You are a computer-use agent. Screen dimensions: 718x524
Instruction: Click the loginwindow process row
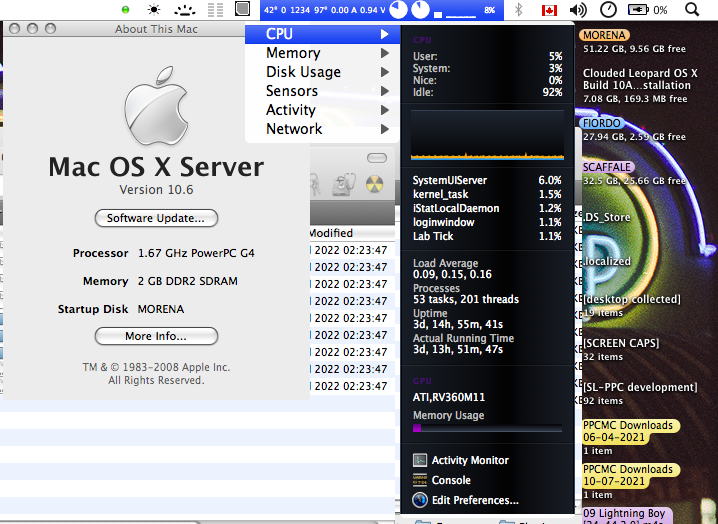tap(487, 222)
